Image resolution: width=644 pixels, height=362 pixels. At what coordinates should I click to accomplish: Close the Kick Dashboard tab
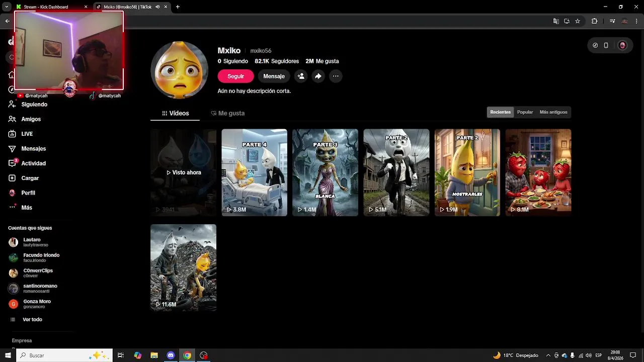point(86,7)
